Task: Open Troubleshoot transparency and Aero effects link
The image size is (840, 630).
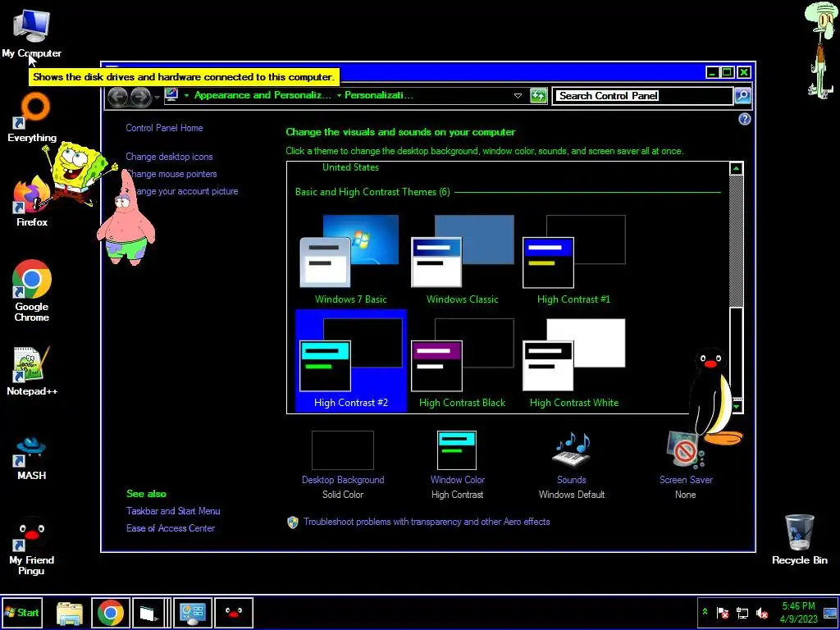Action: coord(427,522)
